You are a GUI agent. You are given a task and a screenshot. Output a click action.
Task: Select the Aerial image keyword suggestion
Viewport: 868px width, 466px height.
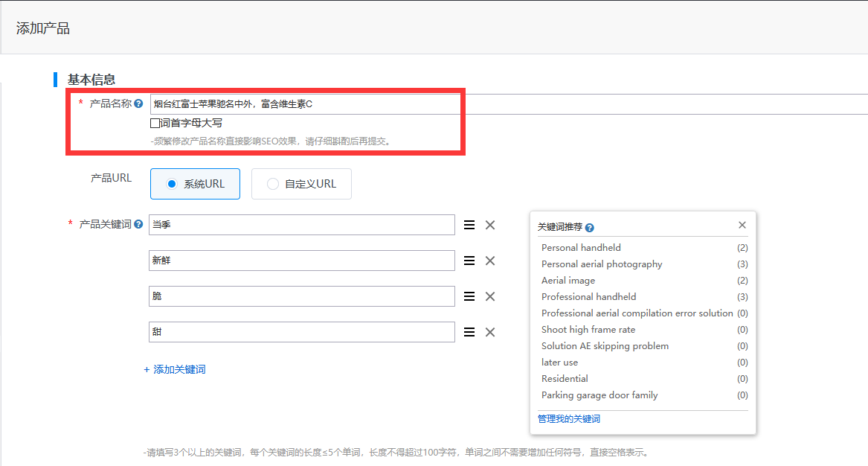click(x=568, y=281)
